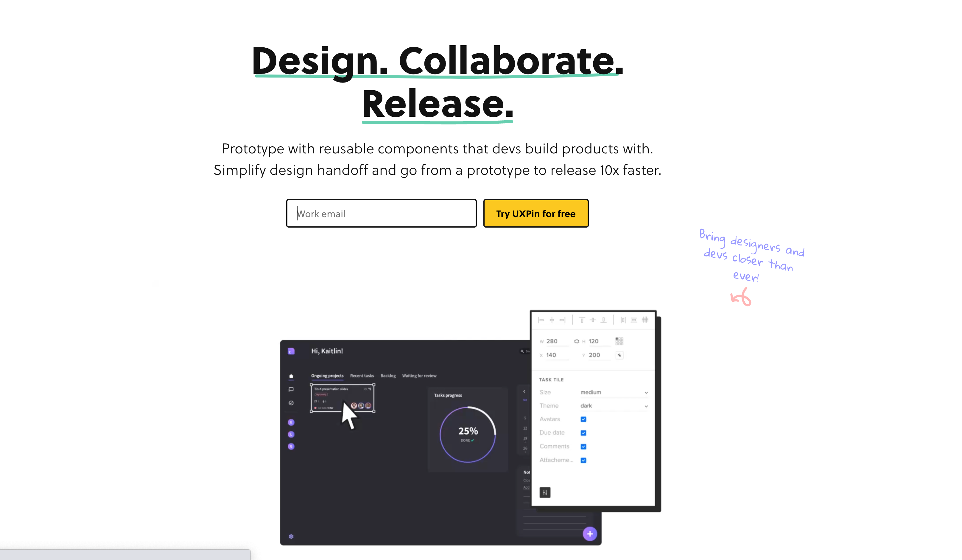The width and height of the screenshot is (962, 560).
Task: Click the 25% tasks progress ring
Action: (468, 435)
